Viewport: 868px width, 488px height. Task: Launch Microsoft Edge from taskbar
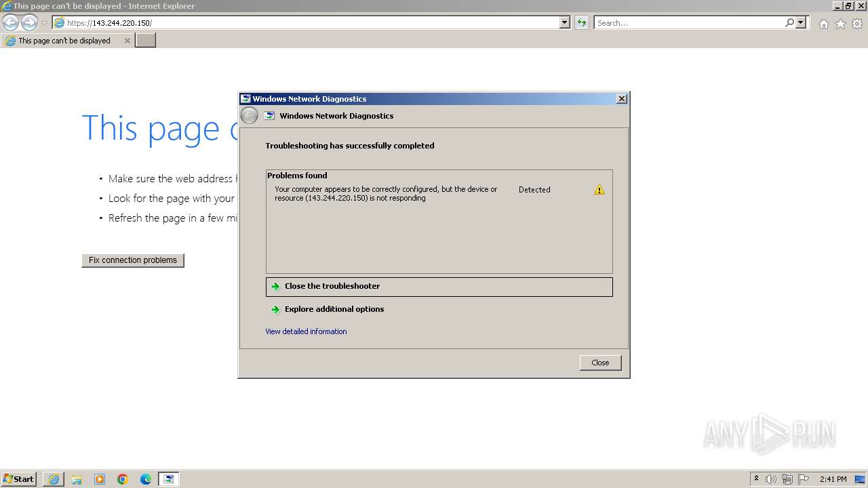tap(146, 479)
